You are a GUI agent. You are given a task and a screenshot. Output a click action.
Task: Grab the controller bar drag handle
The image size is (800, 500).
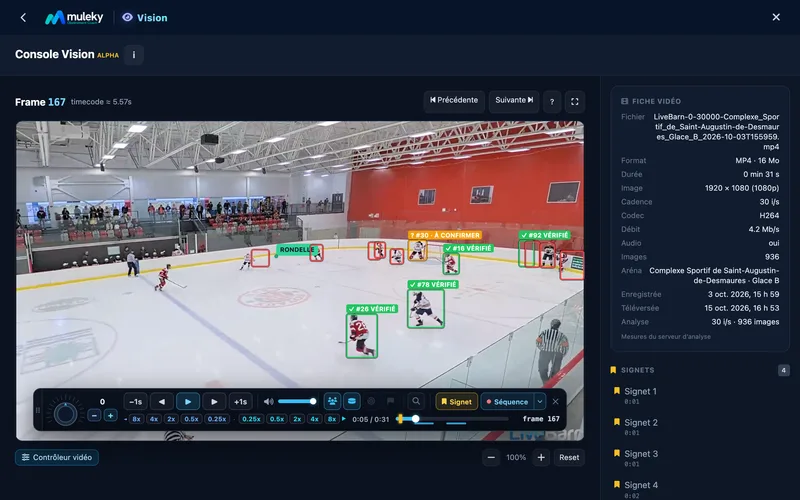[38, 410]
